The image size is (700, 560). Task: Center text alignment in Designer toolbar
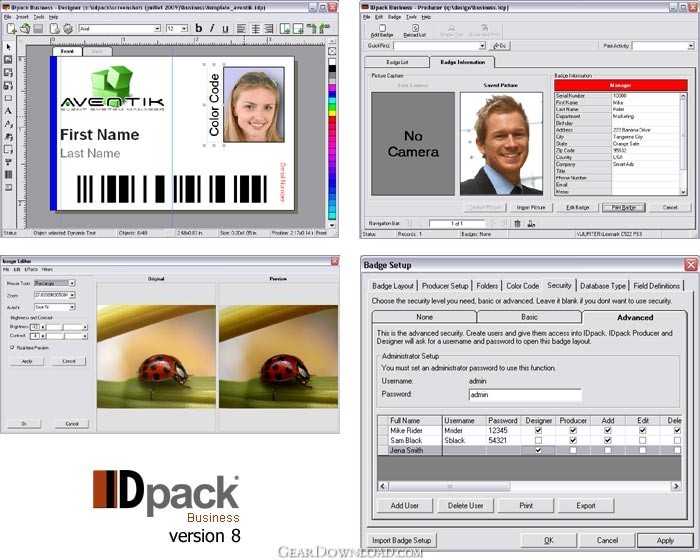255,29
